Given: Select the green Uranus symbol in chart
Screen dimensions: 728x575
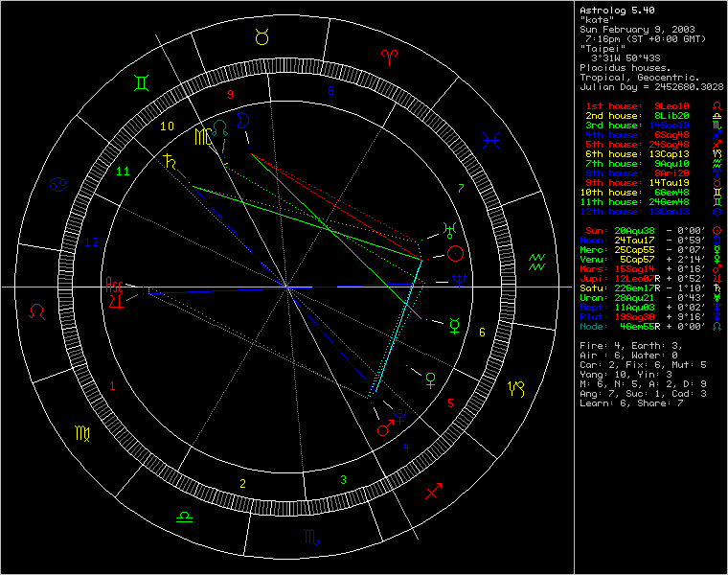Looking at the screenshot, I should click(x=450, y=230).
